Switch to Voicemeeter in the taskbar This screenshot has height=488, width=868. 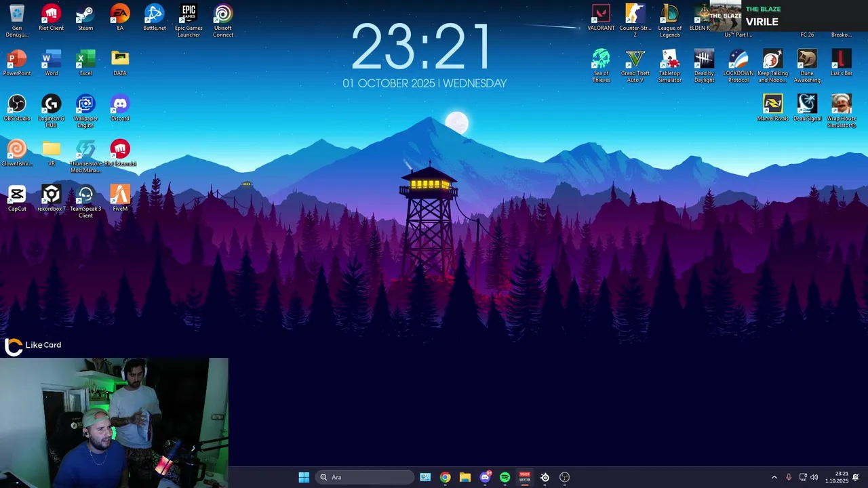pos(525,477)
